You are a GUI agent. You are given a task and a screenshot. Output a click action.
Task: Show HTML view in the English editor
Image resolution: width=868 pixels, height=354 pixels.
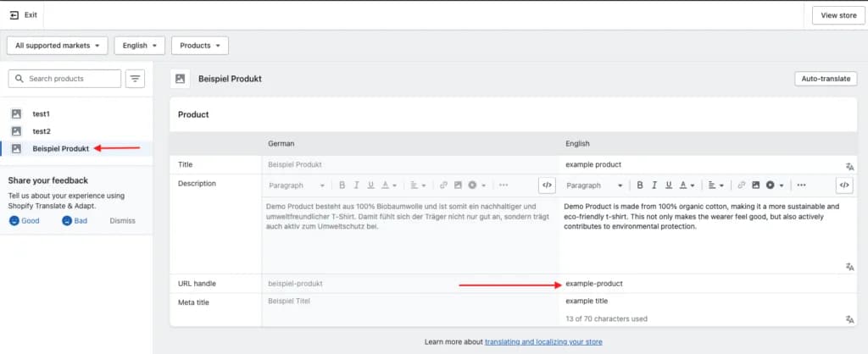[844, 185]
